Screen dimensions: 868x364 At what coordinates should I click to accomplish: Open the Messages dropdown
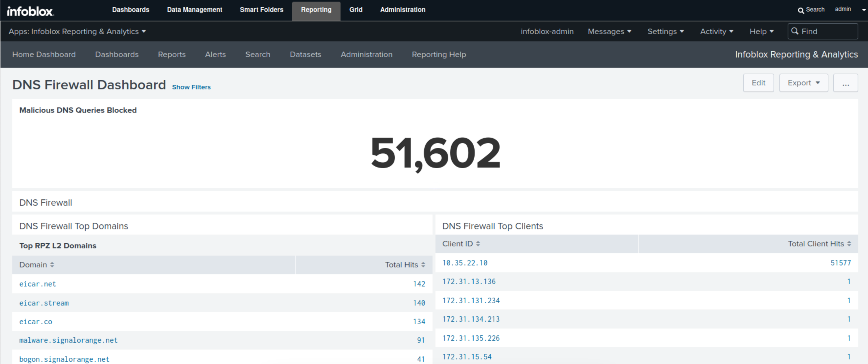(609, 31)
